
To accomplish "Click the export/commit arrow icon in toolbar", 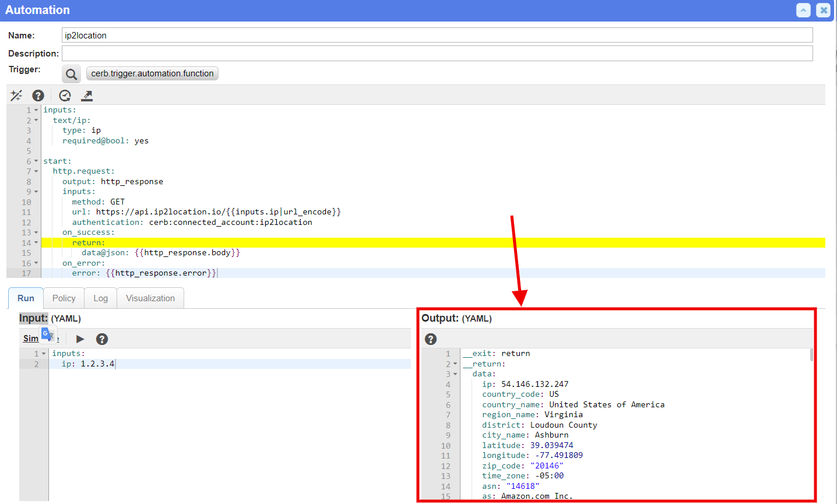I will [x=86, y=95].
